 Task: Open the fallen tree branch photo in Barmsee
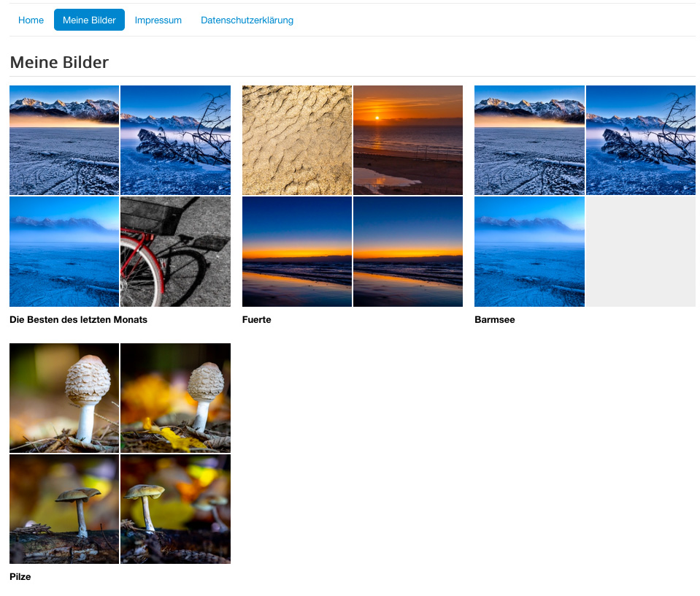point(641,140)
